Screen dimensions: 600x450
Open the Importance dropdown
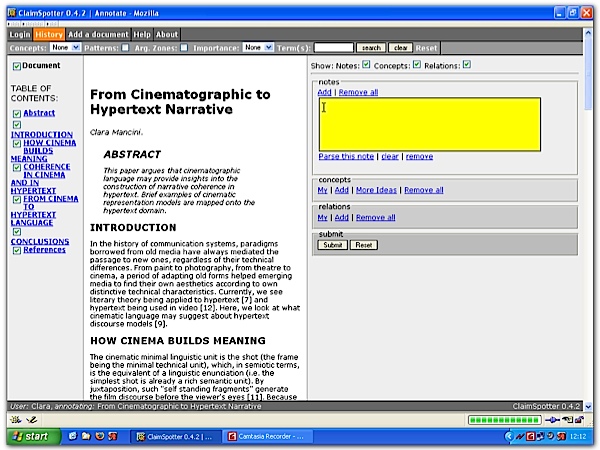tap(258, 47)
